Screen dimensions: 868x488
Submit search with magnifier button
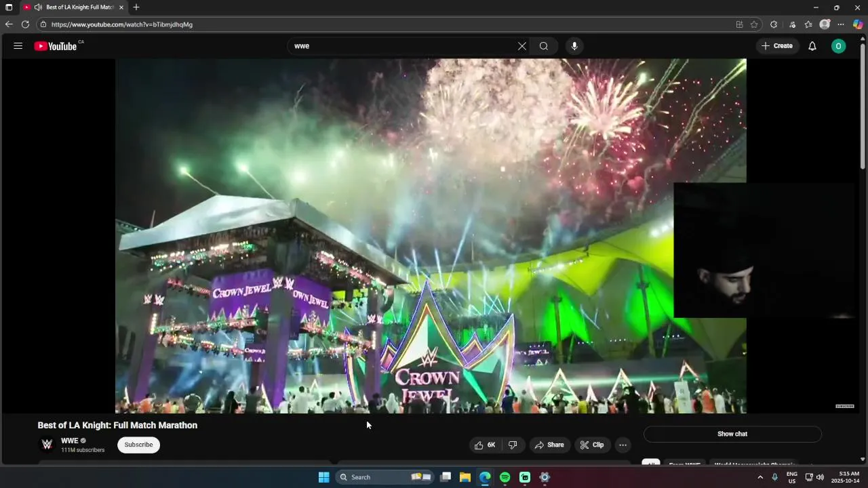pyautogui.click(x=544, y=46)
